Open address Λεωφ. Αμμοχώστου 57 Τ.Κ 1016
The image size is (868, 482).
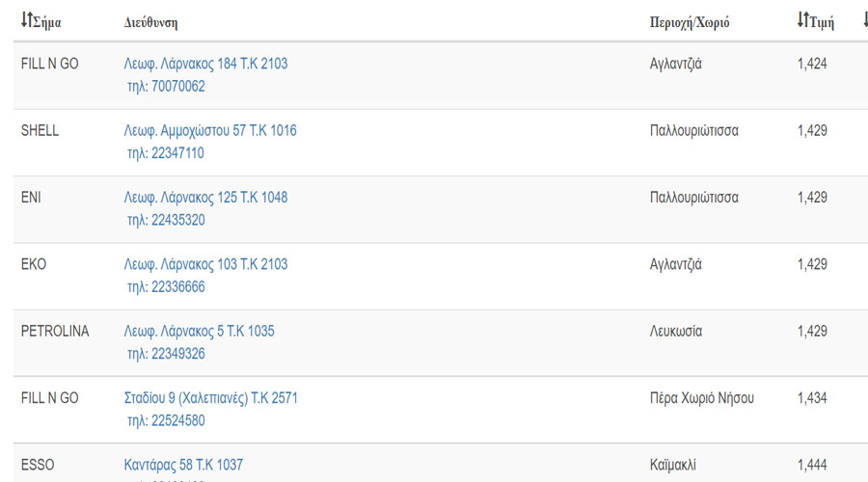[x=210, y=130]
